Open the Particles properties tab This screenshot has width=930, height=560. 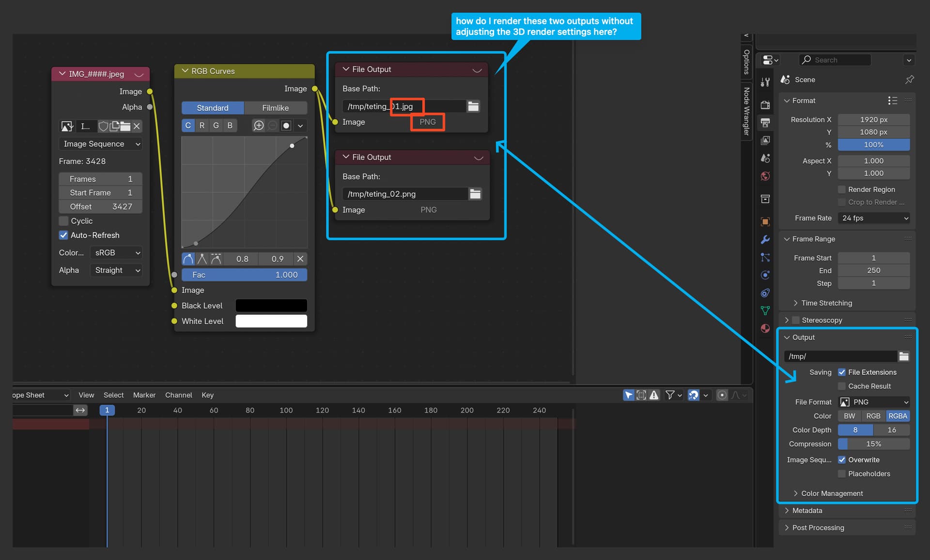765,257
